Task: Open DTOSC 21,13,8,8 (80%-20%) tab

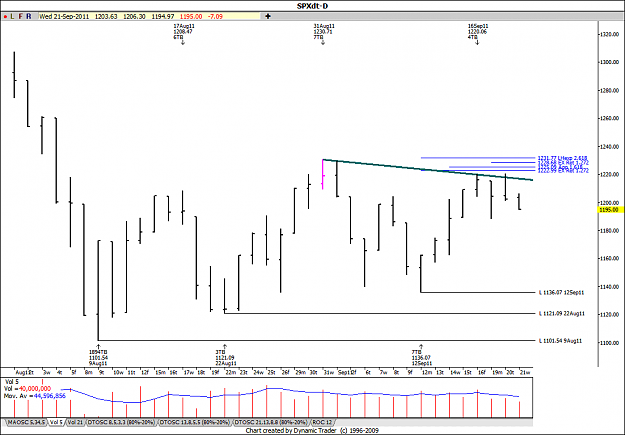Action: point(271,422)
